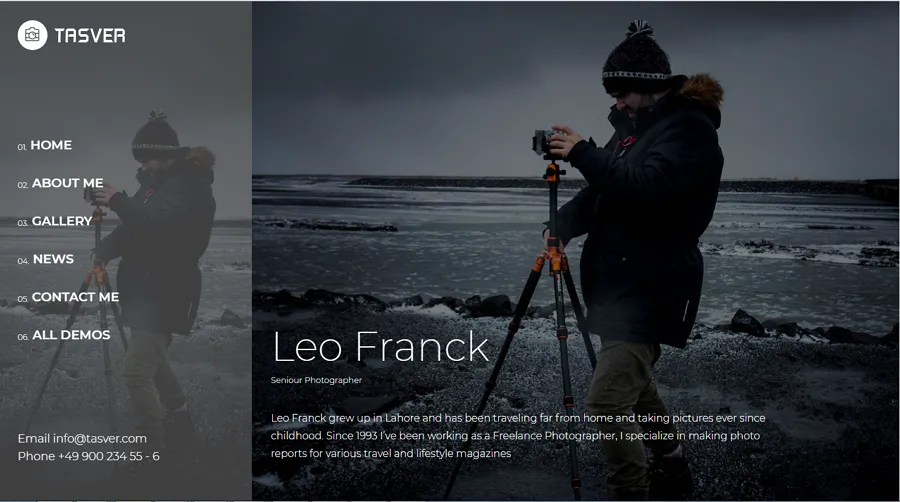Click the photographer's camera on the tripod
The width and height of the screenshot is (900, 502).
[x=546, y=142]
